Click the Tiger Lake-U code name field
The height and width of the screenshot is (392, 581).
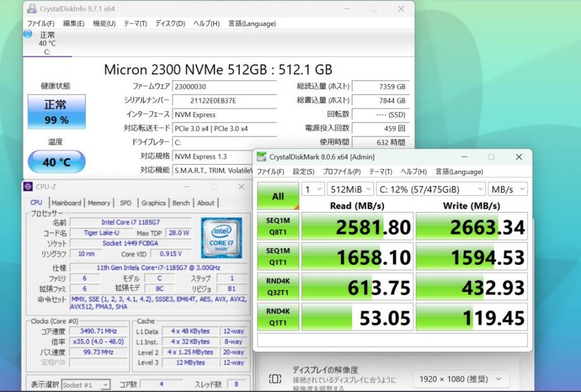[x=101, y=233]
